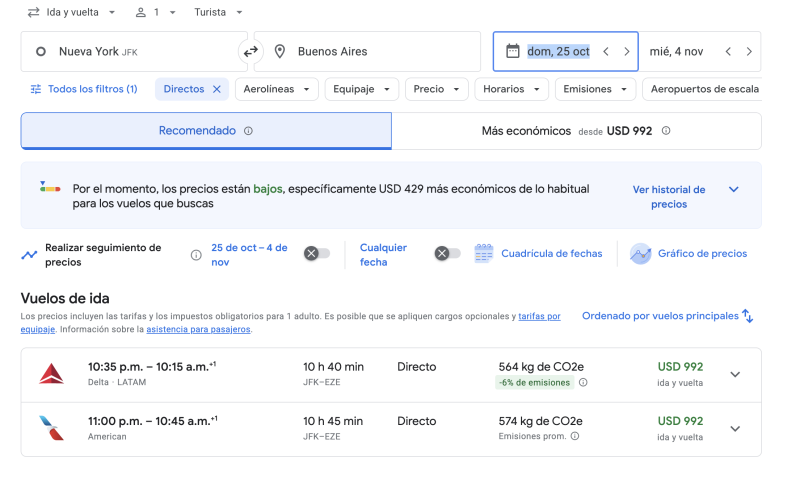This screenshot has width=800, height=479.
Task: Click info icon next to Recomendado
Action: 249,131
